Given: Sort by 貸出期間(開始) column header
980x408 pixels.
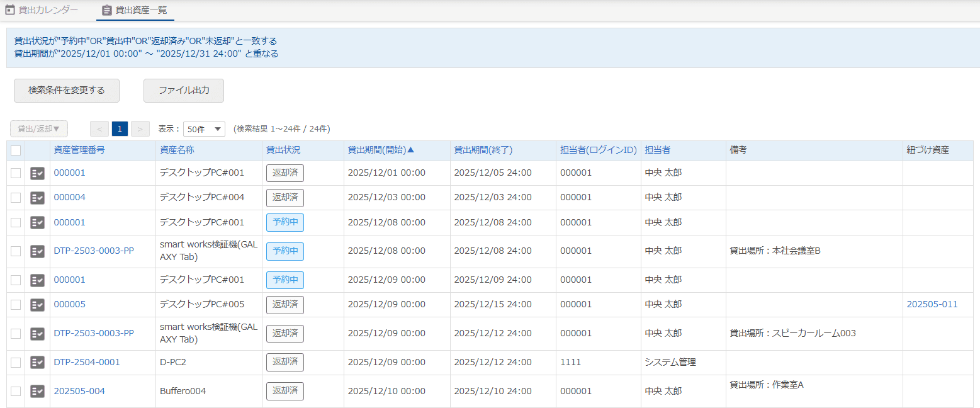Looking at the screenshot, I should coord(381,150).
